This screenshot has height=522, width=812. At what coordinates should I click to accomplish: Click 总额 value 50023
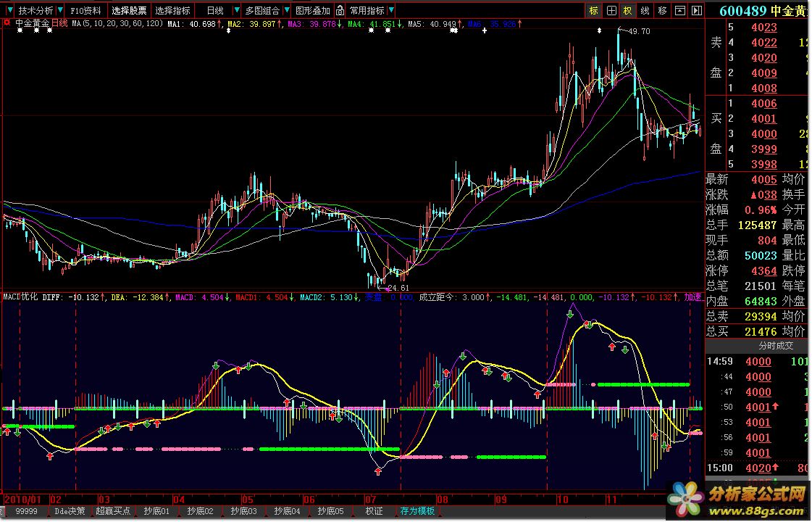click(761, 255)
